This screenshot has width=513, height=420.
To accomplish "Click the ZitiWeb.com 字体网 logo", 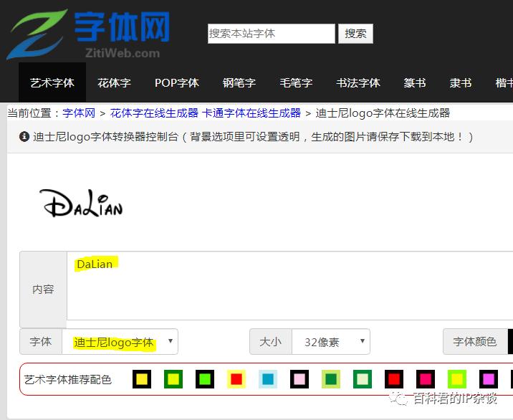I will pos(87,34).
